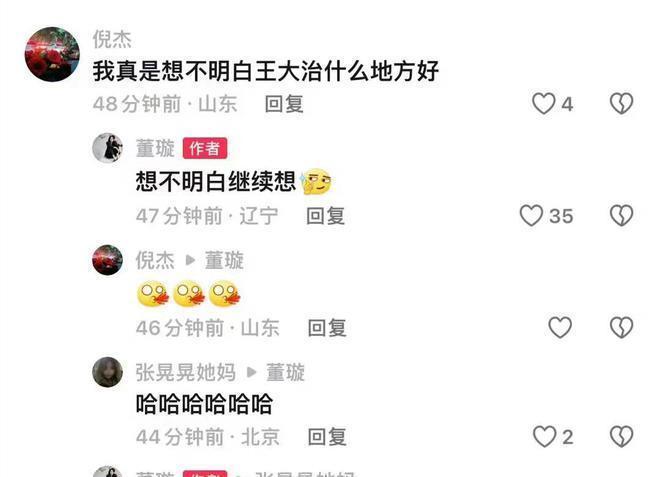Open username 倪杰 at top comment
Screen dimensions: 660x477
112,40
